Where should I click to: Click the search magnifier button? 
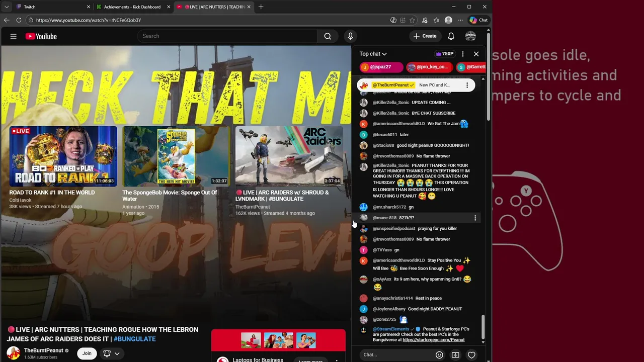(x=328, y=36)
